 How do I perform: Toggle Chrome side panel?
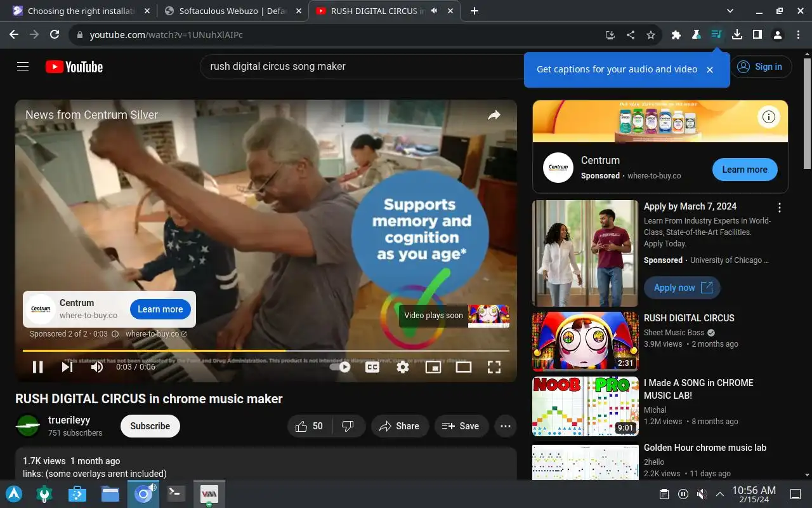pyautogui.click(x=757, y=35)
